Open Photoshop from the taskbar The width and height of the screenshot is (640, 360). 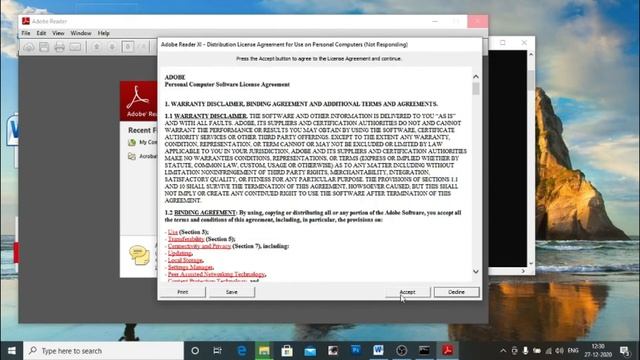(x=356, y=351)
